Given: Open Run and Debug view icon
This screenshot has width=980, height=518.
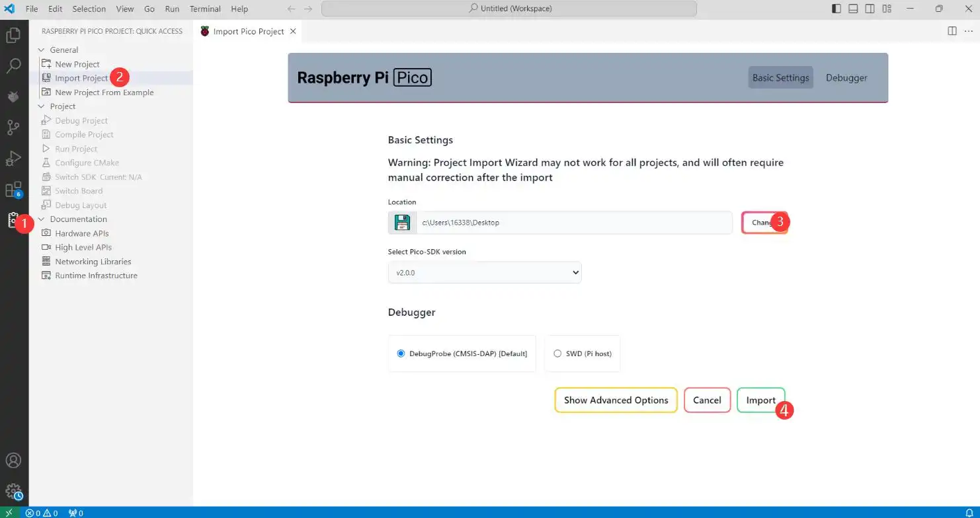Looking at the screenshot, I should pyautogui.click(x=13, y=159).
